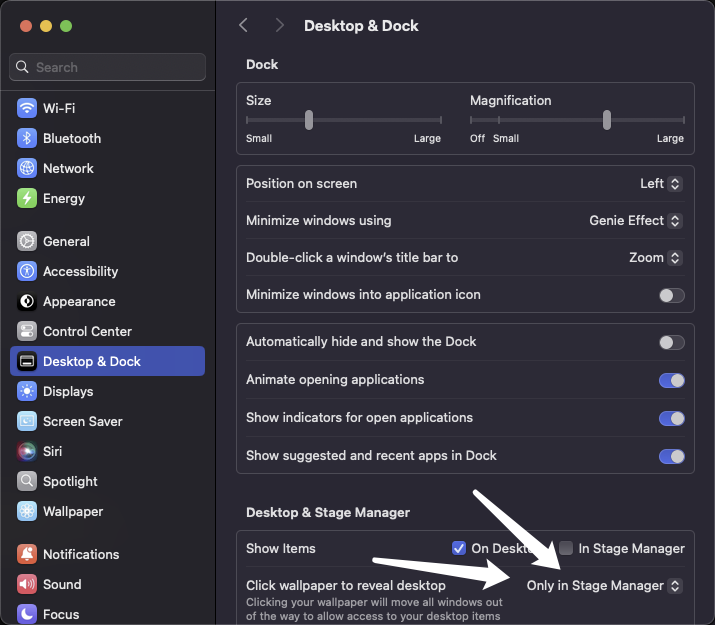Click the Focus moon icon
This screenshot has height=625, width=715.
tap(27, 614)
